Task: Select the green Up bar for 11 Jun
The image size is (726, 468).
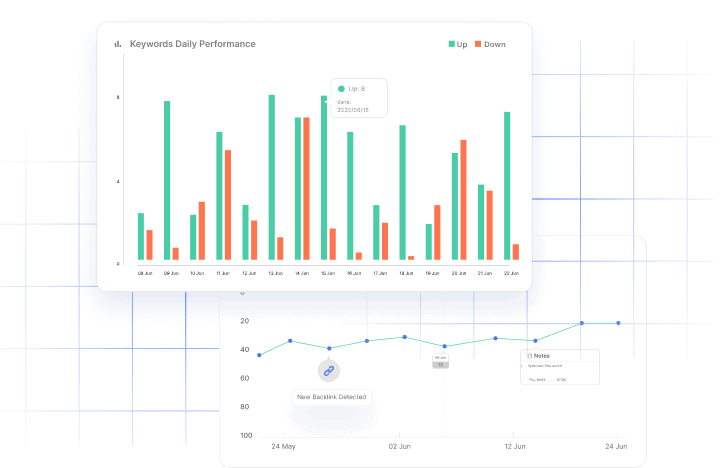Action: pyautogui.click(x=219, y=196)
